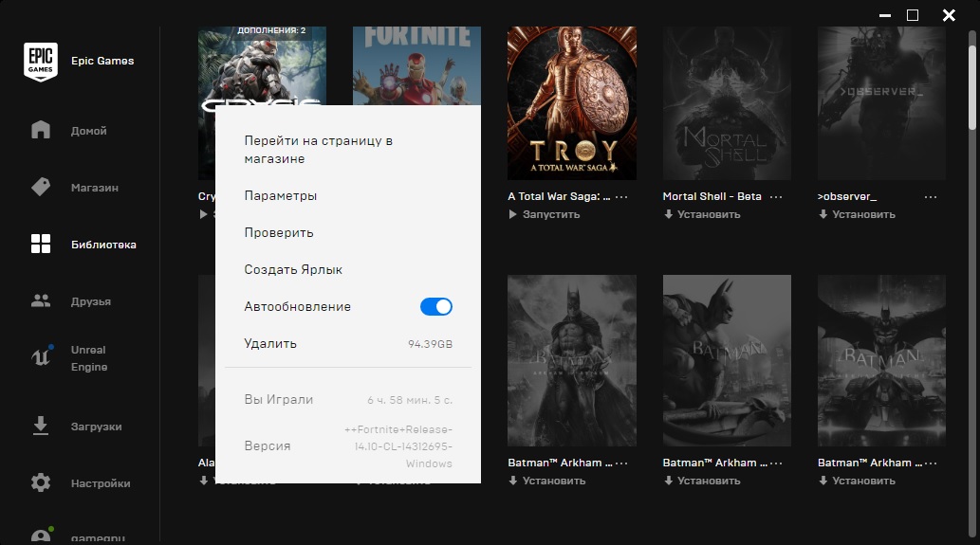The height and width of the screenshot is (545, 980).
Task: Choose Перейти на страницу в магазине
Action: 318,150
